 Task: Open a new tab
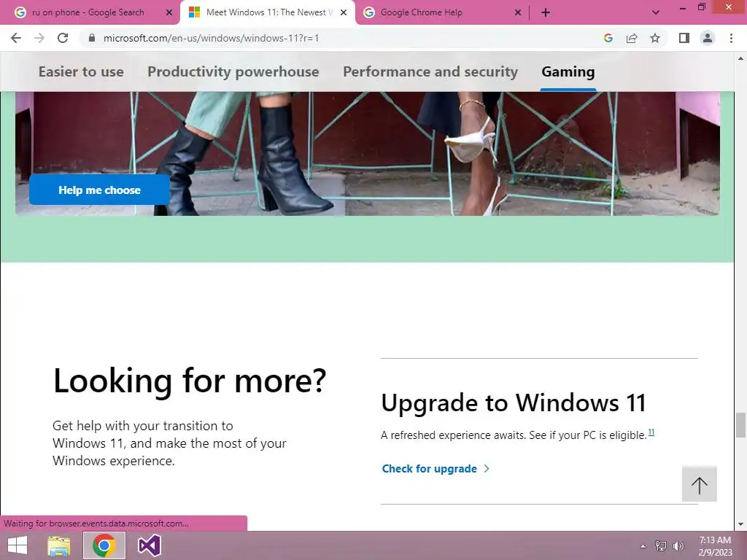546,13
